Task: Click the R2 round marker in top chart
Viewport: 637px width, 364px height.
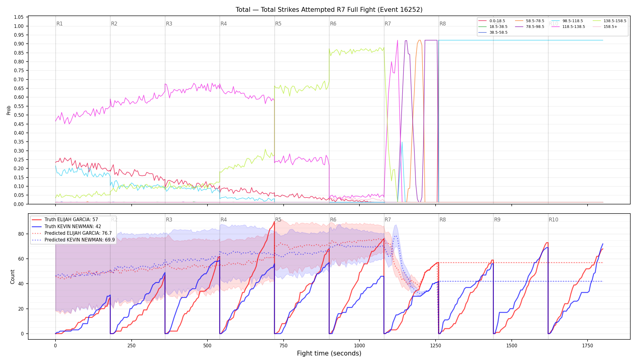Action: (x=114, y=24)
